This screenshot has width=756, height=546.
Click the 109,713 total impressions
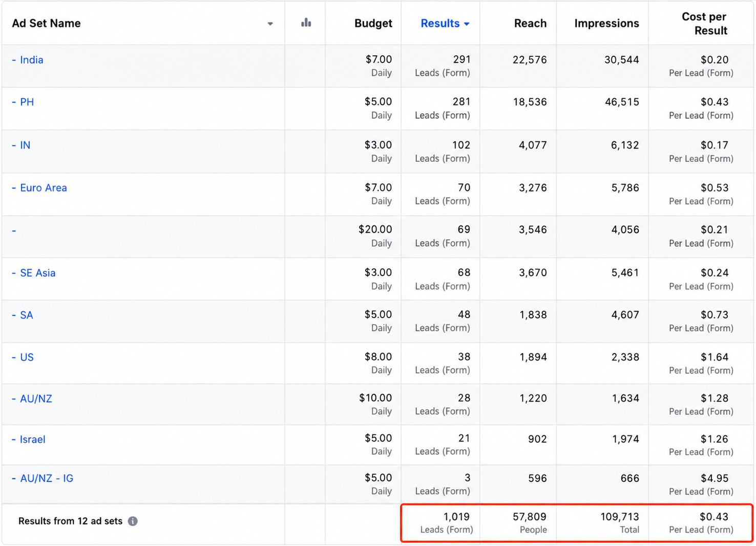pos(620,516)
